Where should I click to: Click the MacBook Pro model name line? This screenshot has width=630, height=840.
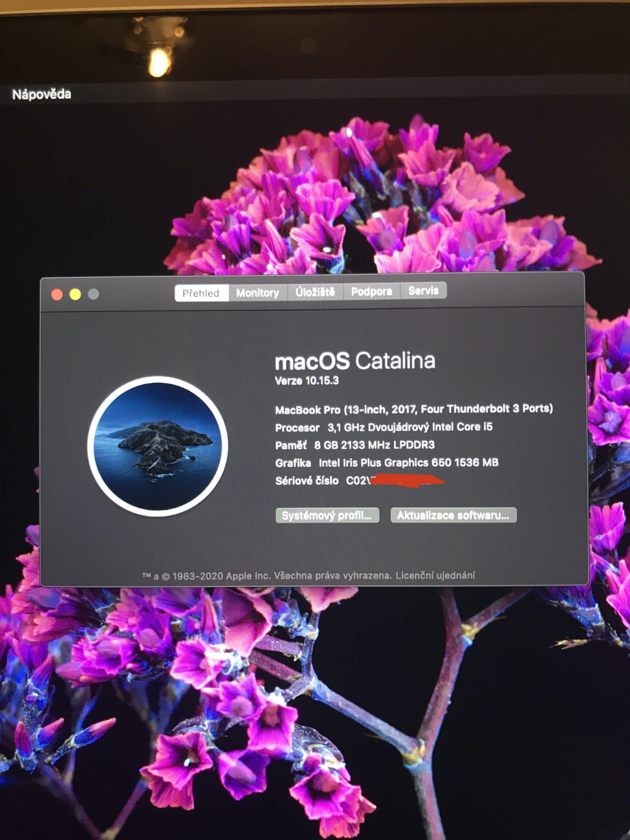[413, 409]
